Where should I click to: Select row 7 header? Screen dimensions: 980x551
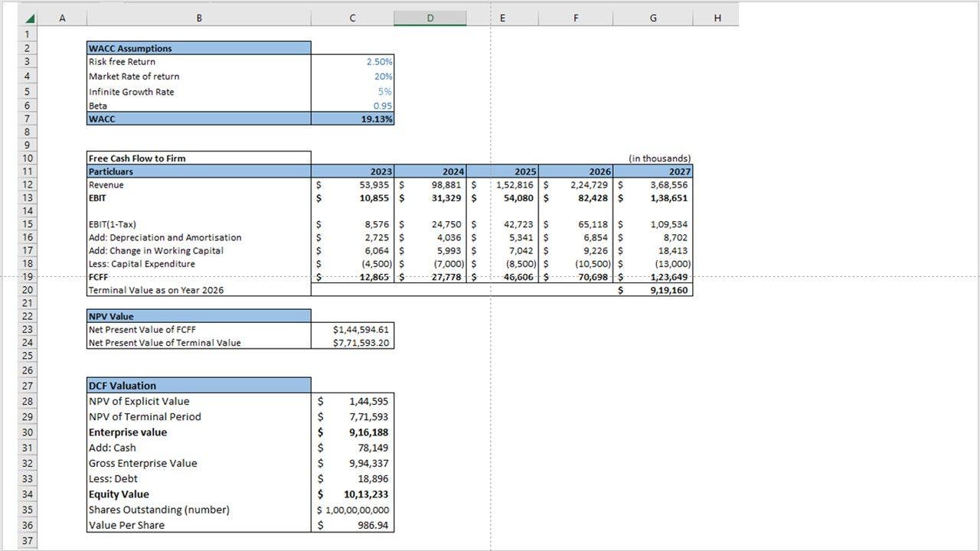(x=27, y=119)
